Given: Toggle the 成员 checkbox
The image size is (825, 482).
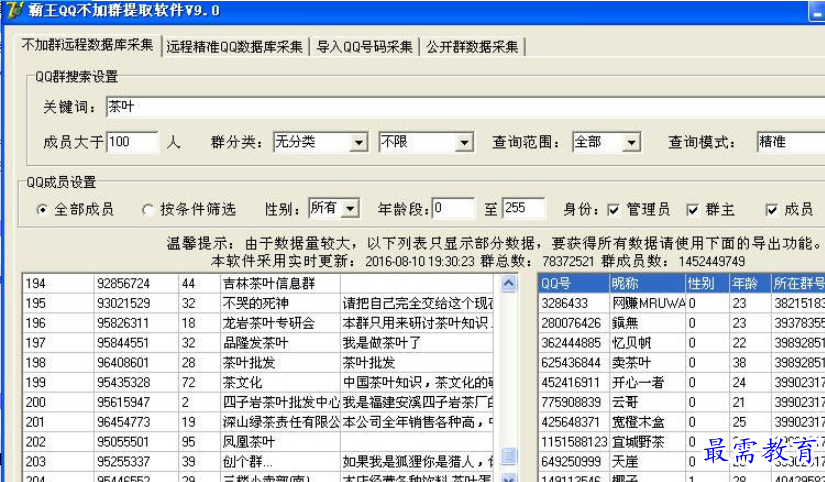Looking at the screenshot, I should click(x=771, y=210).
